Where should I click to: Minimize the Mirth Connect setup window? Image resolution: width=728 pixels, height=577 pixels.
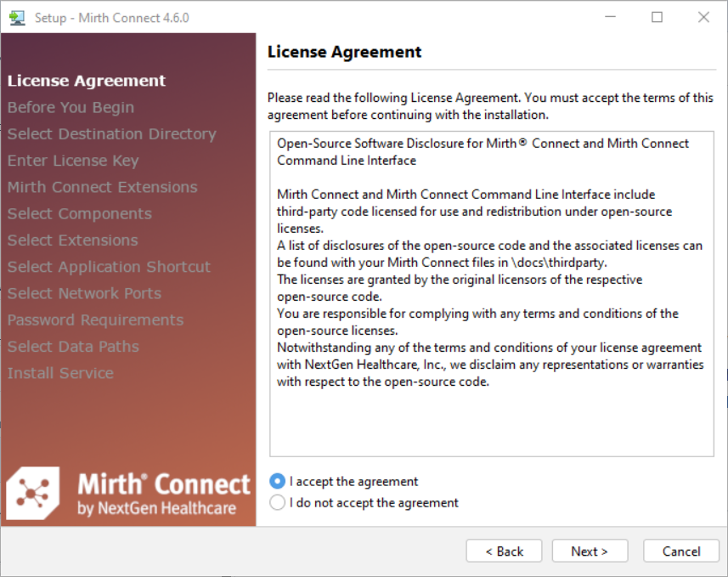[610, 18]
